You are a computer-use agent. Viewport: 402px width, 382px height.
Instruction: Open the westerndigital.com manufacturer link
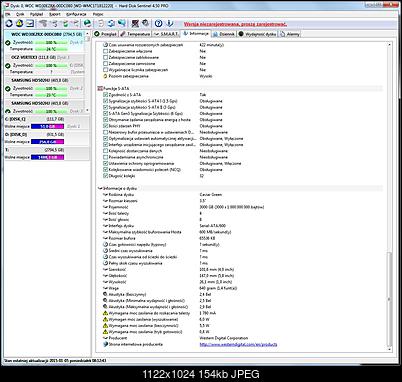tap(238, 344)
